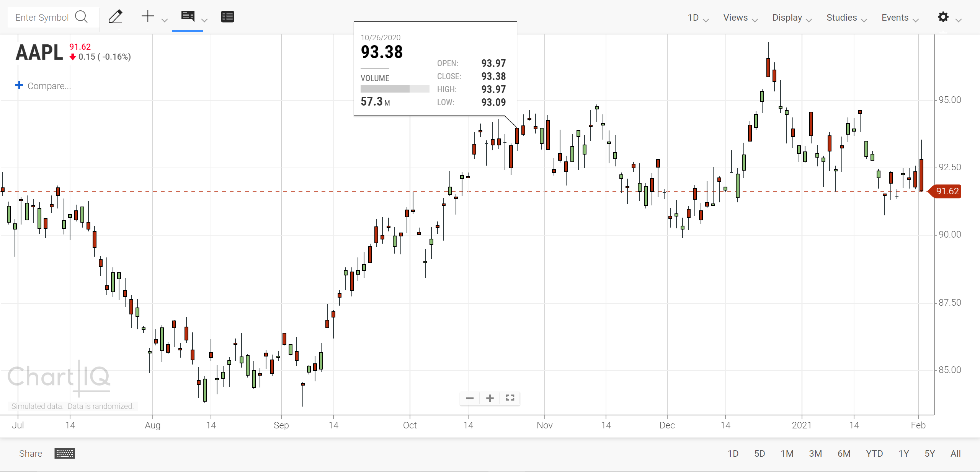Expand the tooltip options dropdown arrow

(x=204, y=20)
